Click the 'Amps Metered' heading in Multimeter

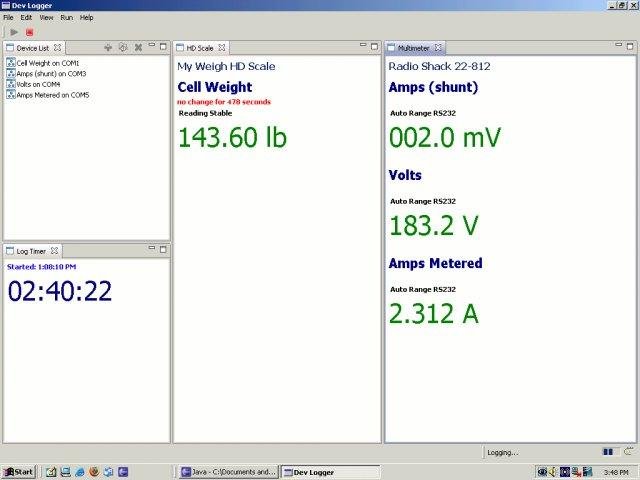pos(436,263)
